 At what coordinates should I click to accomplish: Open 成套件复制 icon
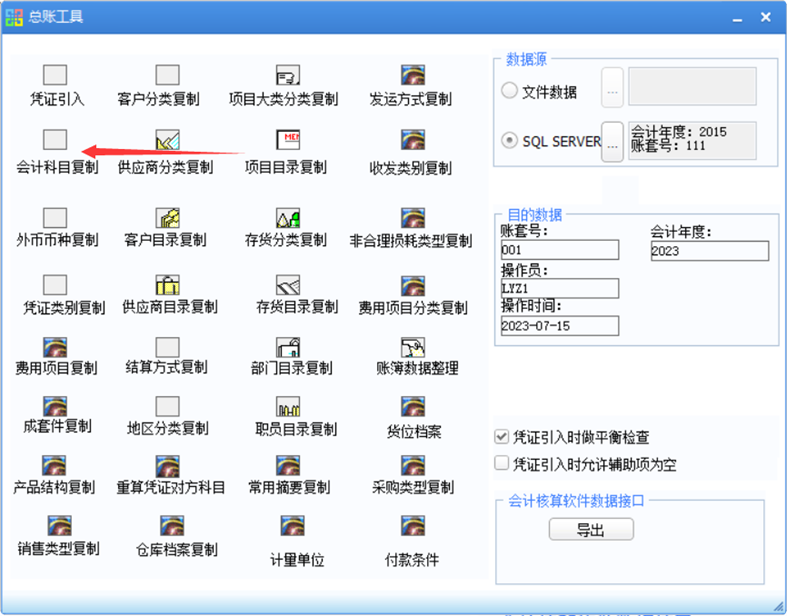55,407
